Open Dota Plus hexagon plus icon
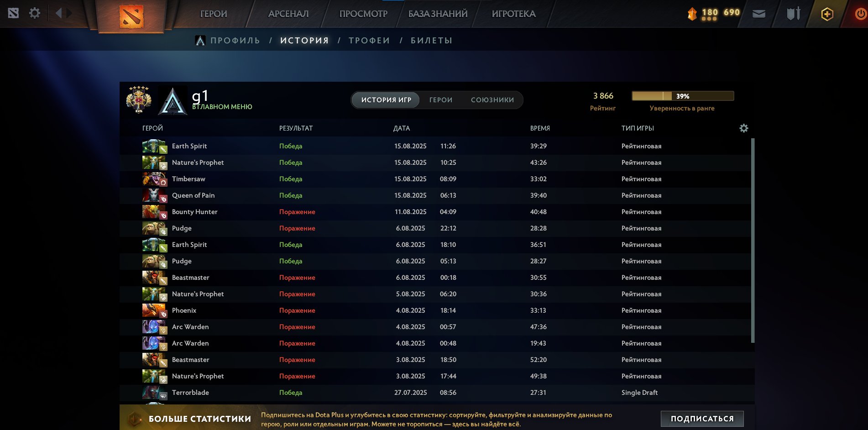 click(x=827, y=14)
